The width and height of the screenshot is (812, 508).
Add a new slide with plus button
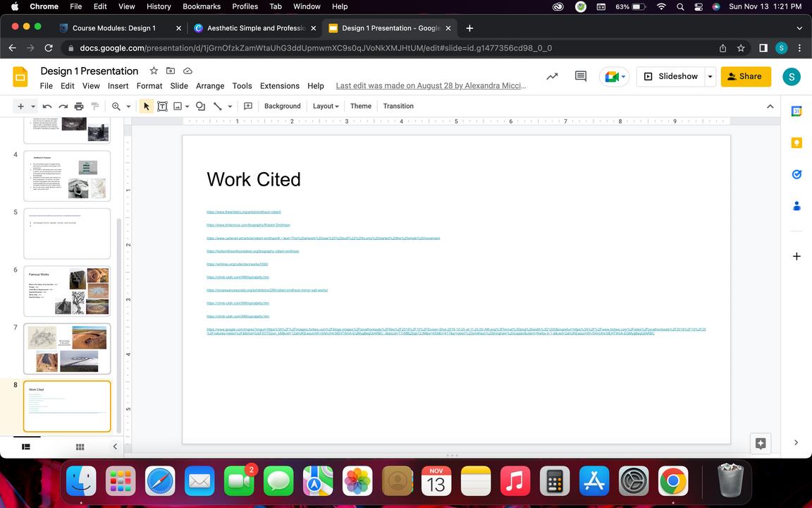pyautogui.click(x=20, y=107)
